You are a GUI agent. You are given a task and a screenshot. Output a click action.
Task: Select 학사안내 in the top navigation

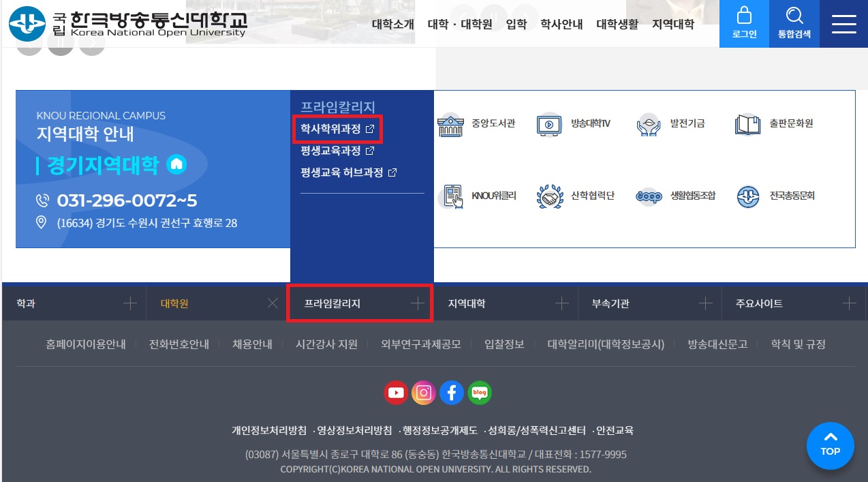561,24
